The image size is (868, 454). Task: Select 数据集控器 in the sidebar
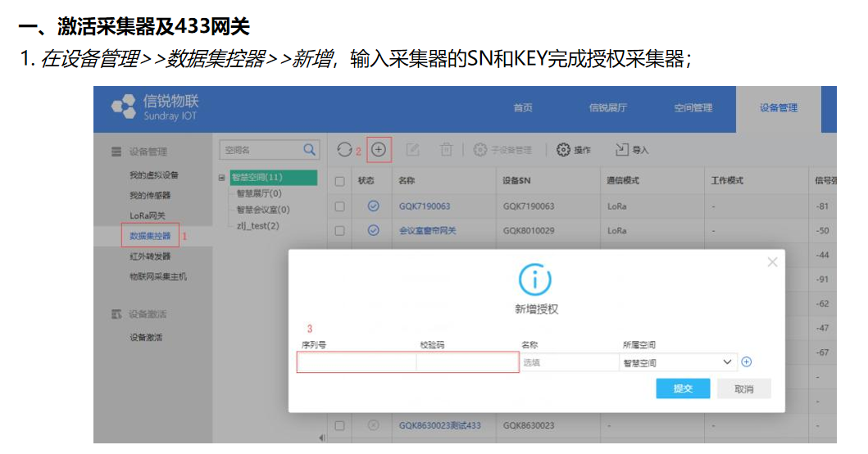(x=150, y=236)
